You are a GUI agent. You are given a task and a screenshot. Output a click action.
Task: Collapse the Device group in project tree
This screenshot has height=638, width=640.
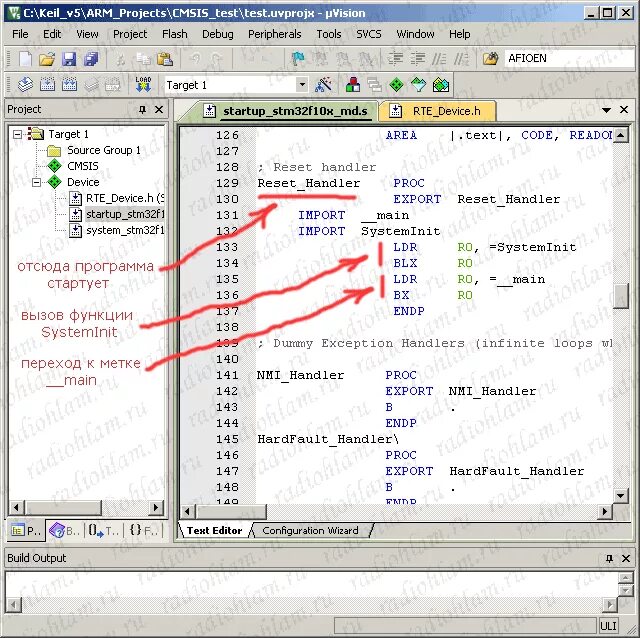(x=36, y=182)
